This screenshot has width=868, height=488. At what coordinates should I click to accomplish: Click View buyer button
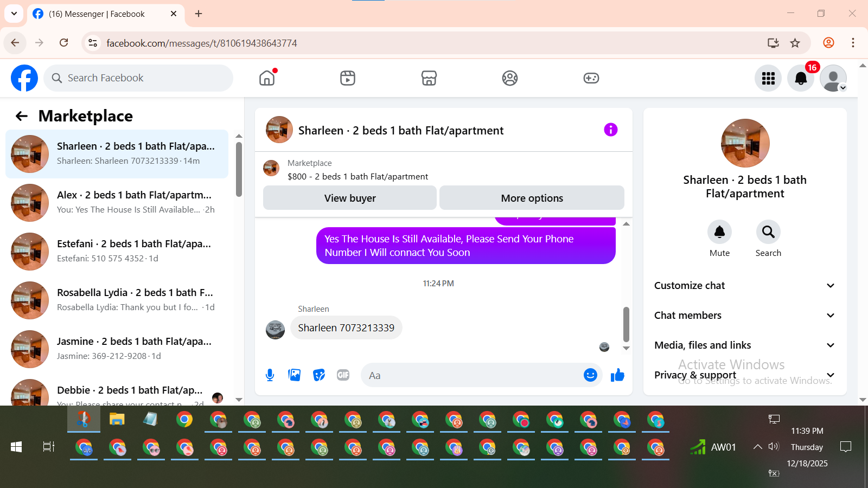coord(350,198)
